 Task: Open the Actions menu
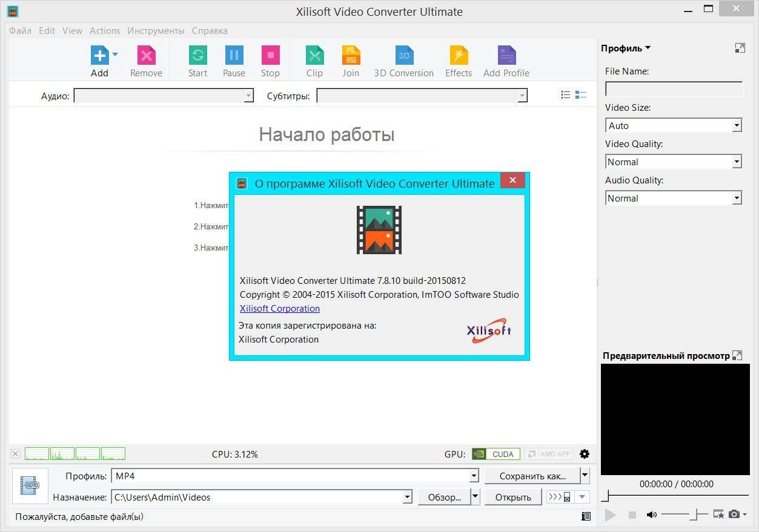(105, 31)
